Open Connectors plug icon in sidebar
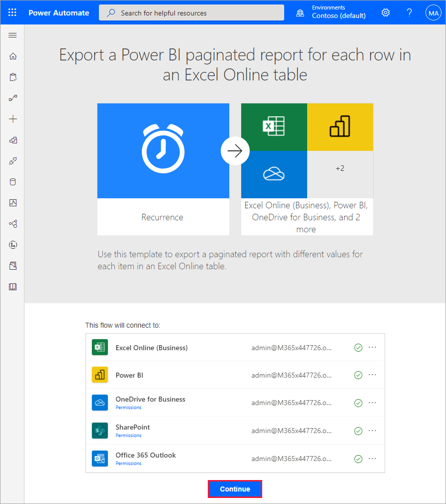The height and width of the screenshot is (504, 446). click(13, 161)
